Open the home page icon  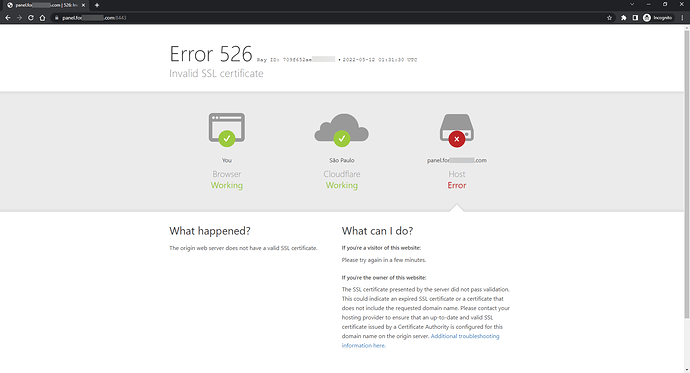tap(42, 18)
